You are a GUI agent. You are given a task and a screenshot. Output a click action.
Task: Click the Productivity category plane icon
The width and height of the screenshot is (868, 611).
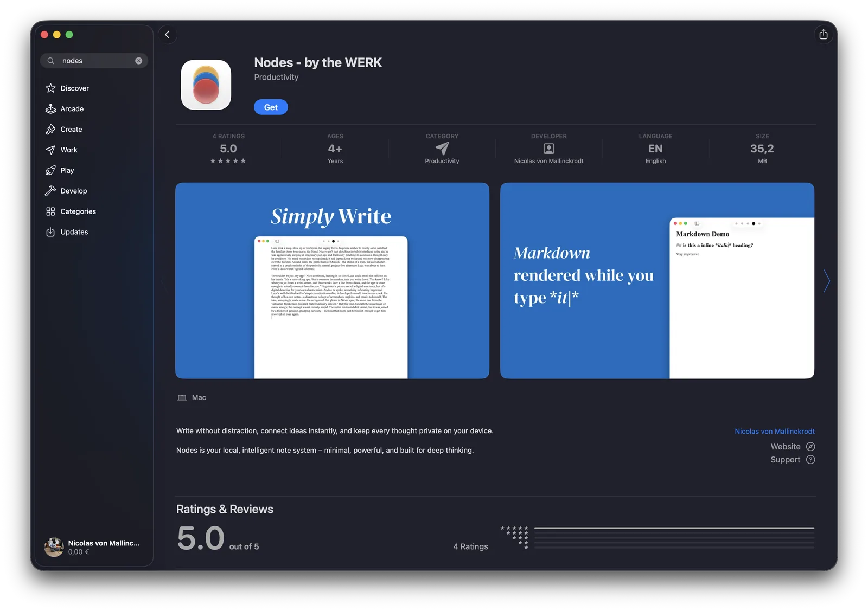coord(442,149)
